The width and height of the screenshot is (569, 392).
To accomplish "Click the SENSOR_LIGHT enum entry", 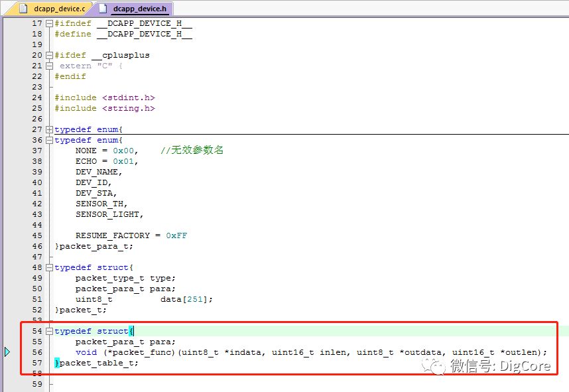I will tap(109, 214).
